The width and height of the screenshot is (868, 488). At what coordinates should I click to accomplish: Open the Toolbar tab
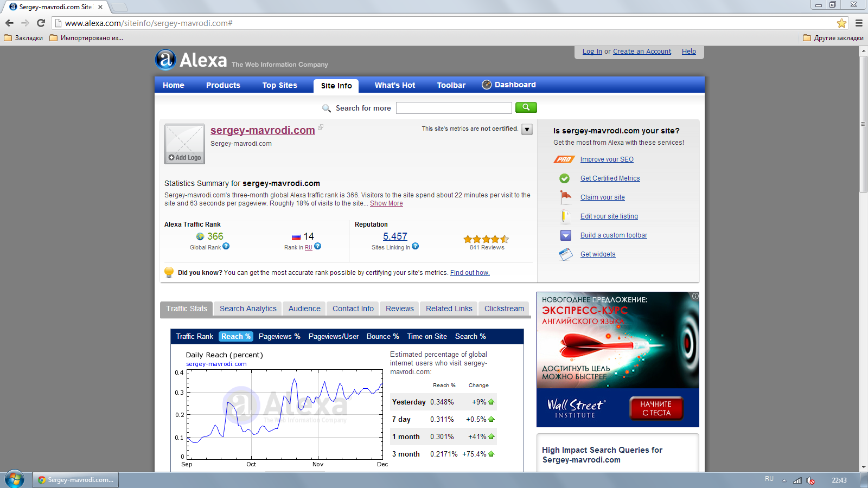pos(451,85)
